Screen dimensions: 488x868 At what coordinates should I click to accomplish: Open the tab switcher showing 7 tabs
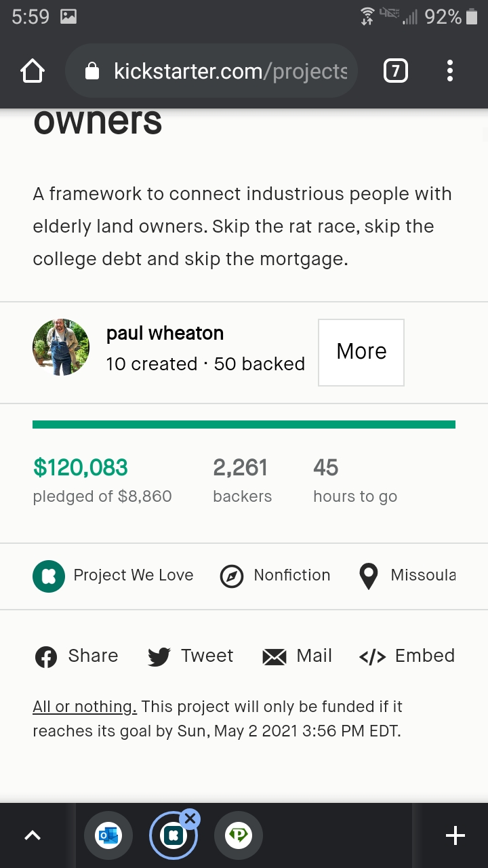(x=396, y=71)
